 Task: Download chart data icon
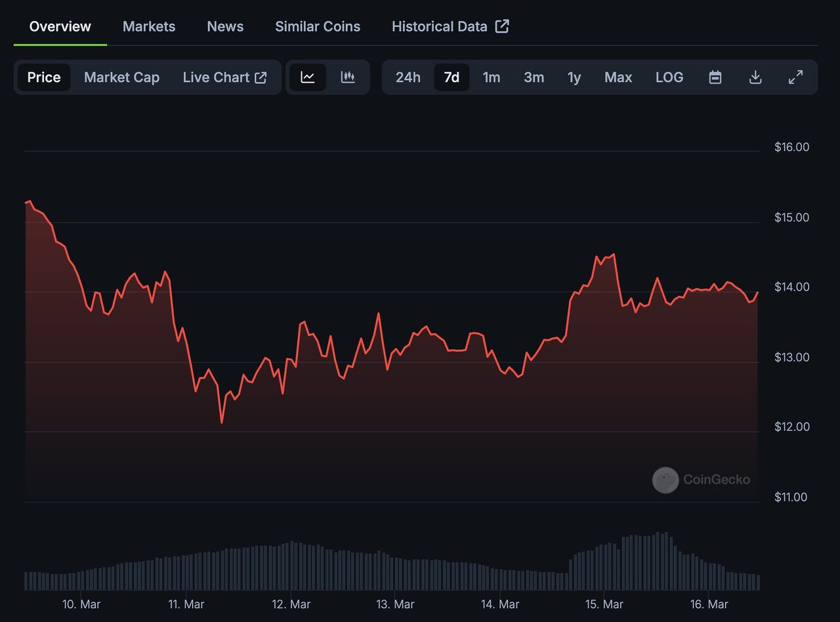[x=755, y=77]
